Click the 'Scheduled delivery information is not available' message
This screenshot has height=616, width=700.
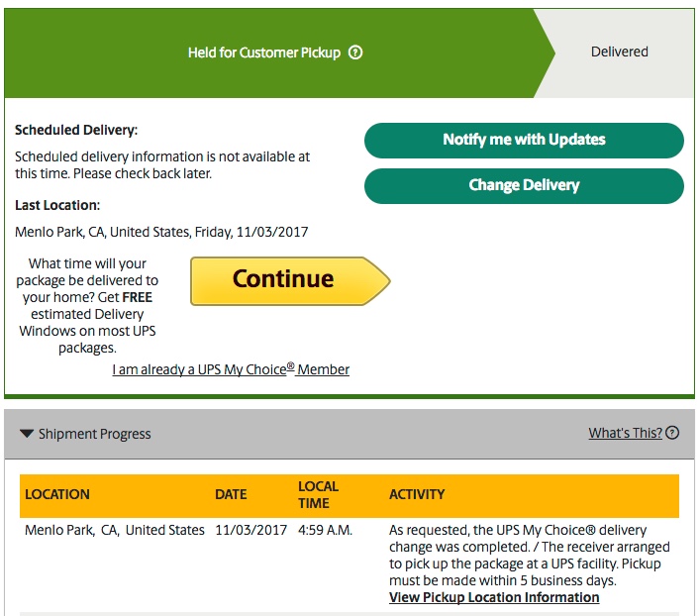[162, 165]
